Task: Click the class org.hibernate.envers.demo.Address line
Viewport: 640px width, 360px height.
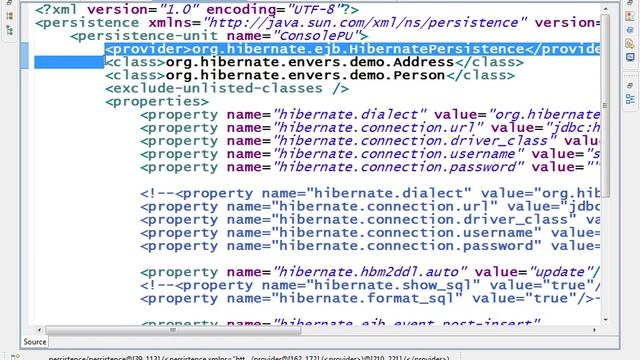Action: point(314,62)
